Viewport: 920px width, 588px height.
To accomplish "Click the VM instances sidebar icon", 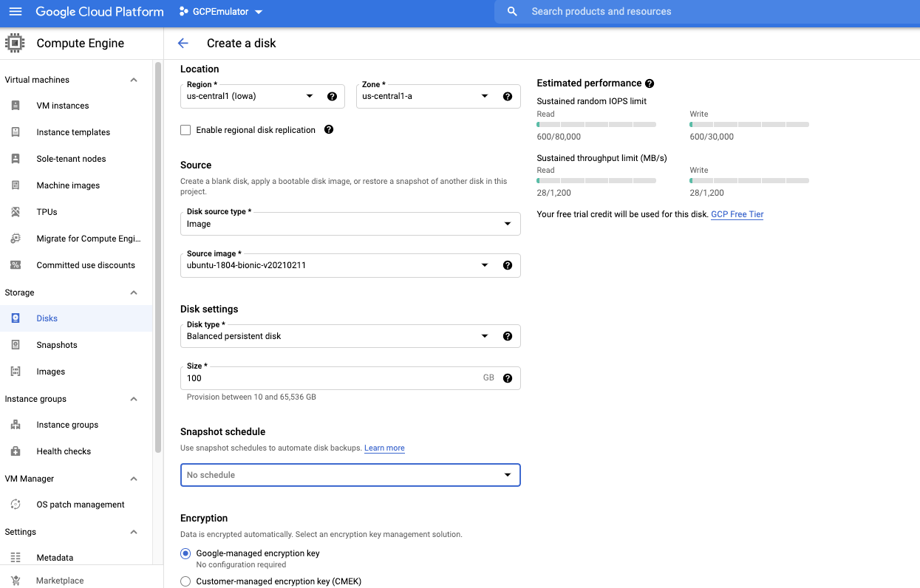I will coord(16,106).
